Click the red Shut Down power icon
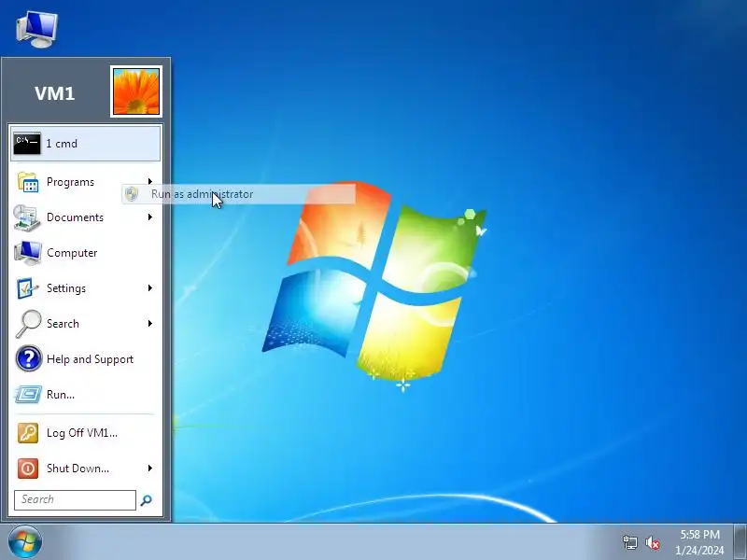 tap(28, 469)
